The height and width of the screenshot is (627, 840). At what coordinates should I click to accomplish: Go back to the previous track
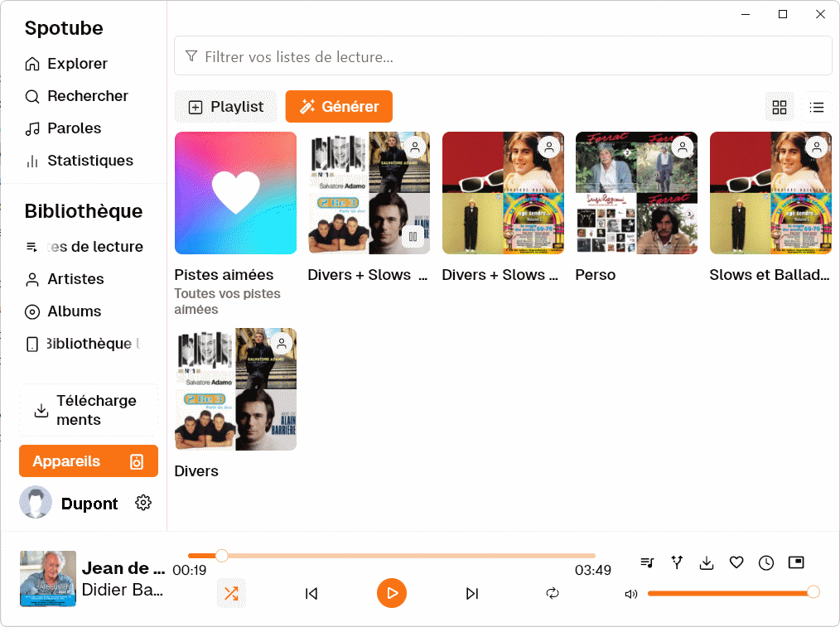pos(311,593)
